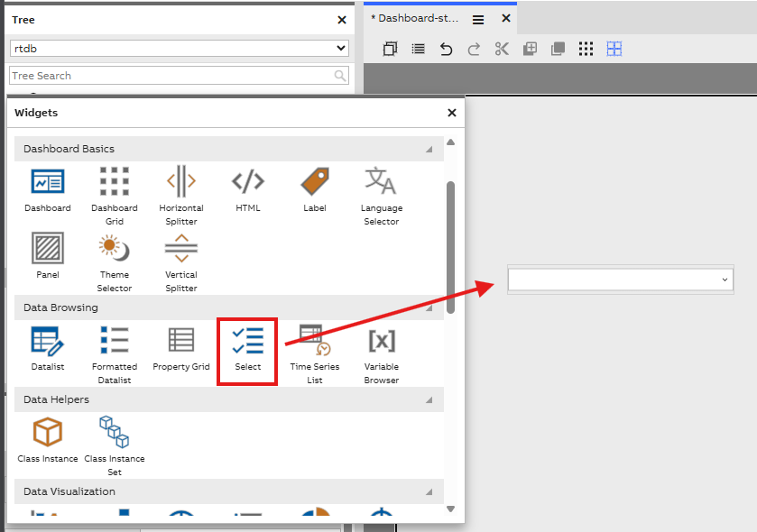Image resolution: width=757 pixels, height=532 pixels.
Task: Pick the Theme Selector widget
Action: point(115,248)
